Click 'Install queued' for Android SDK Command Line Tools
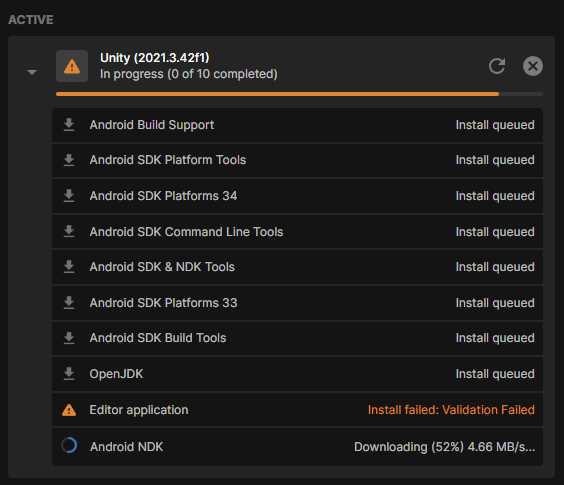Image resolution: width=564 pixels, height=485 pixels. tap(495, 232)
